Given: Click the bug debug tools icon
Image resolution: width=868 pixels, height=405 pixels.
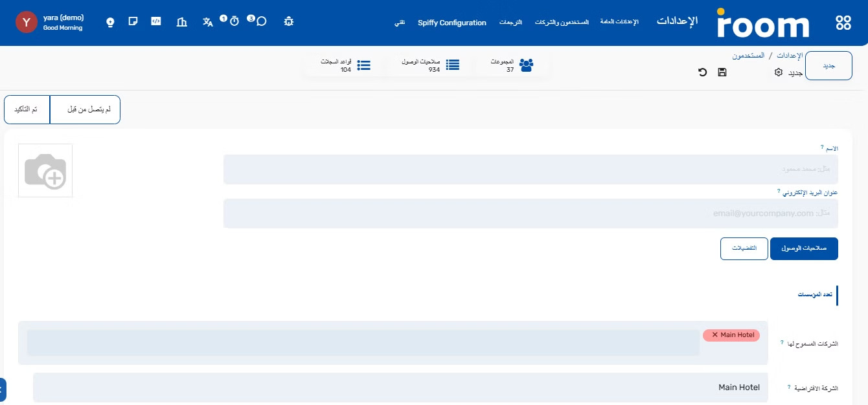Looking at the screenshot, I should 289,21.
